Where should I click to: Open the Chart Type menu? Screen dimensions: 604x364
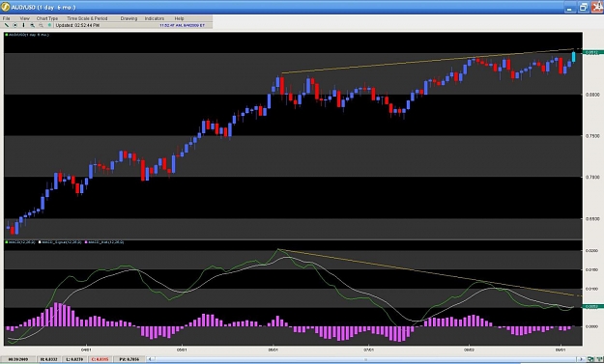[47, 18]
